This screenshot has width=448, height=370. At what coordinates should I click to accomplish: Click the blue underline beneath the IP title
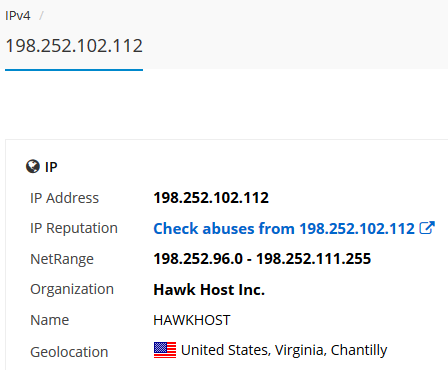(74, 70)
